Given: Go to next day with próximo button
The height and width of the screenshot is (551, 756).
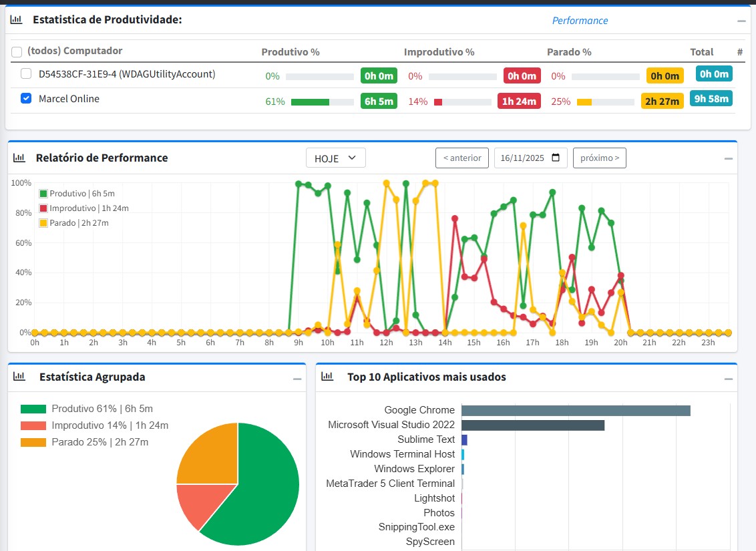Looking at the screenshot, I should point(599,158).
